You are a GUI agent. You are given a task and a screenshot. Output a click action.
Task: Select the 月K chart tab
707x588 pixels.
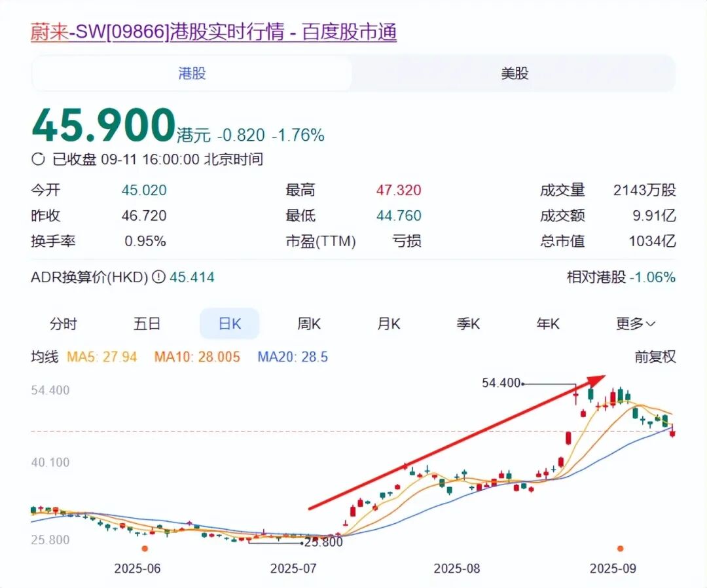coord(389,323)
